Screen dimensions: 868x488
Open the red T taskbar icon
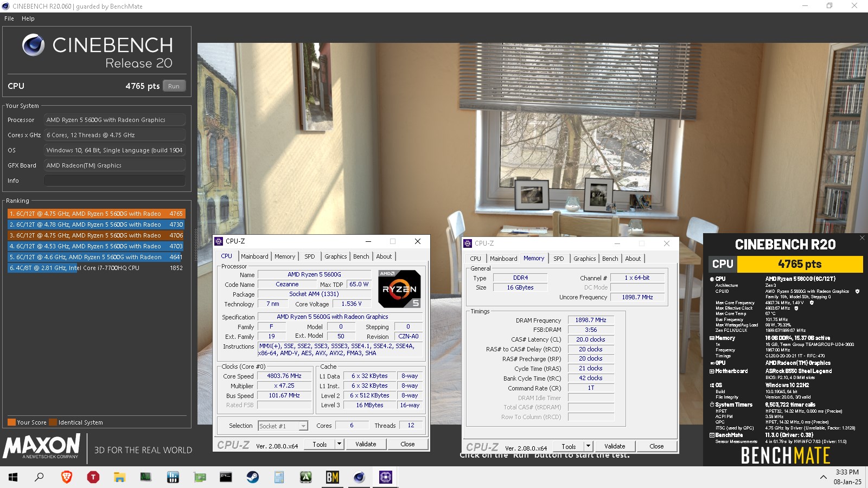(93, 477)
